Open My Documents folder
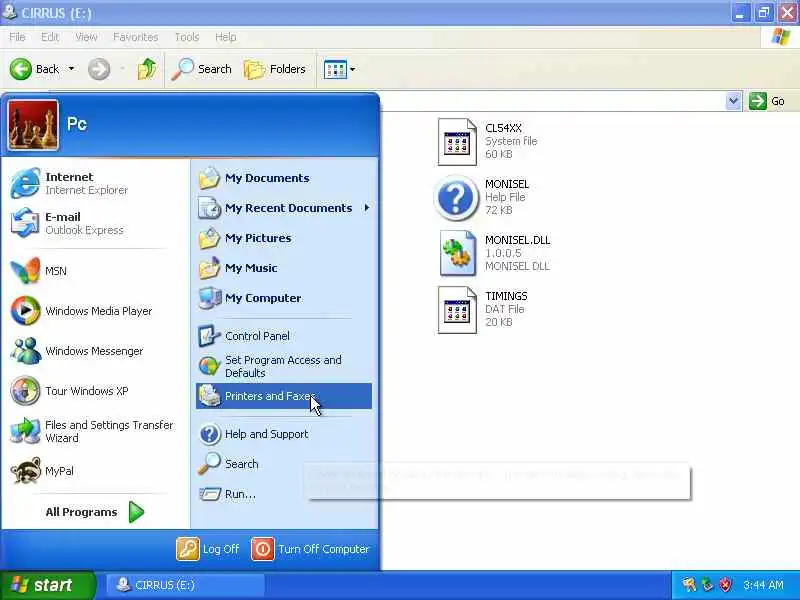Viewport: 800px width, 600px height. [x=284, y=178]
